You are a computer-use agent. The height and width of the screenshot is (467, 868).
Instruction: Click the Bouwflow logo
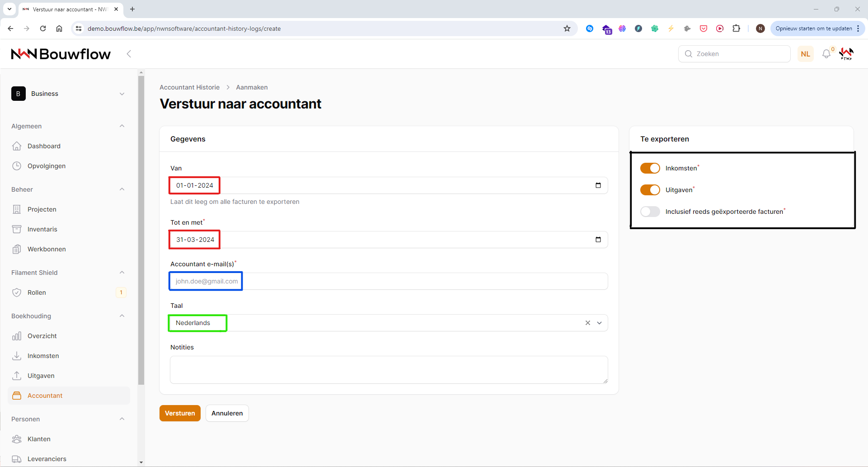(61, 54)
